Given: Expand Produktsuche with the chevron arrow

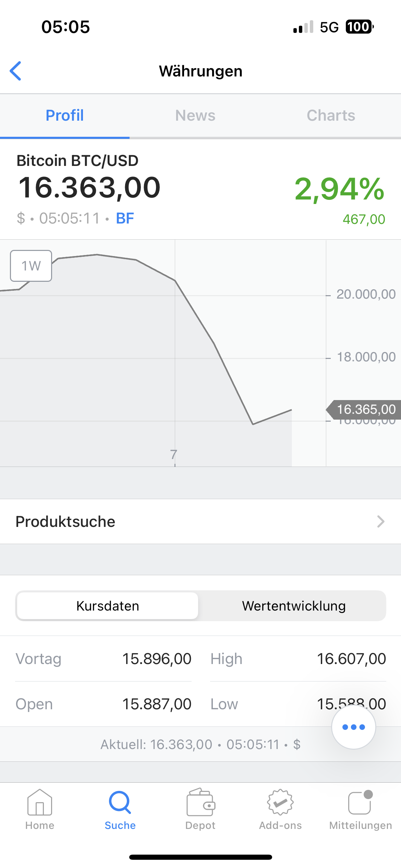Looking at the screenshot, I should click(381, 521).
